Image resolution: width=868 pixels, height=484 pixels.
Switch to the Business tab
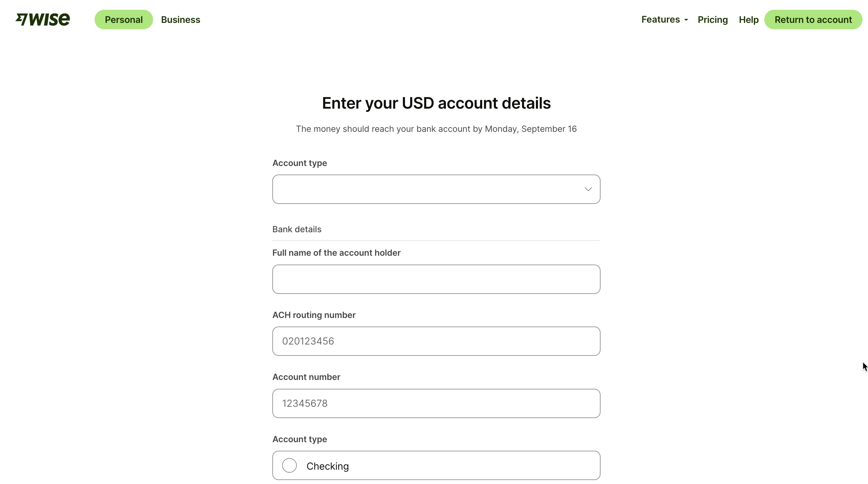(x=181, y=20)
